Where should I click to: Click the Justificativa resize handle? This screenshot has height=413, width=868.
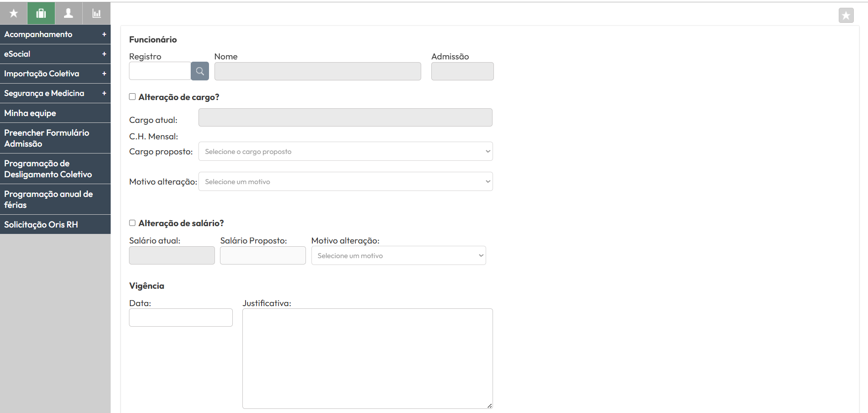point(490,406)
